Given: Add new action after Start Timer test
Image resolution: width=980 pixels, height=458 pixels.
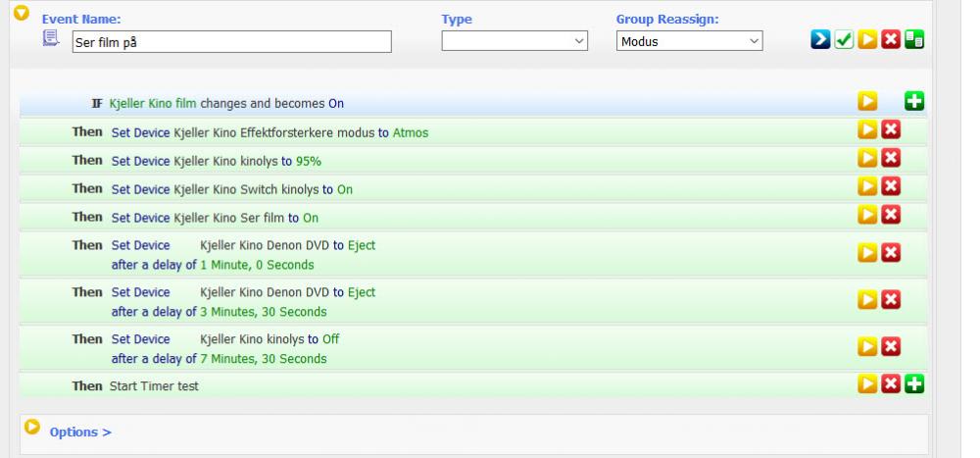Looking at the screenshot, I should click(x=914, y=385).
